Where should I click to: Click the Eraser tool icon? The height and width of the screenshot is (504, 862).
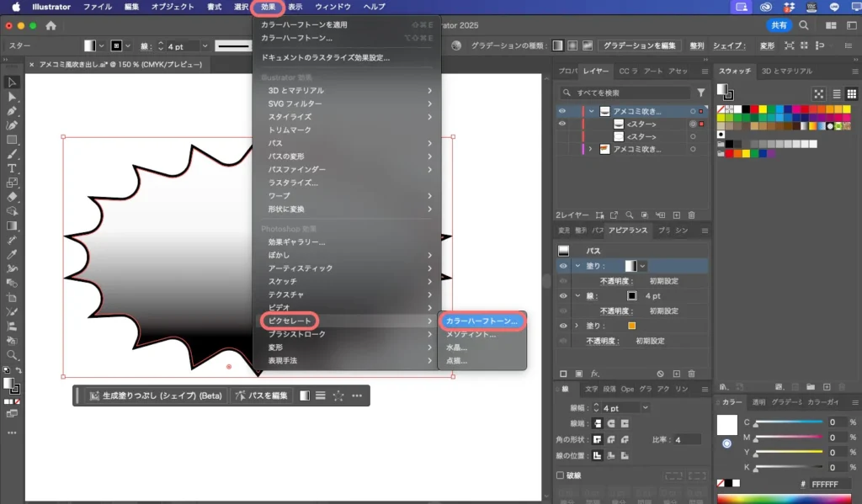tap(13, 197)
